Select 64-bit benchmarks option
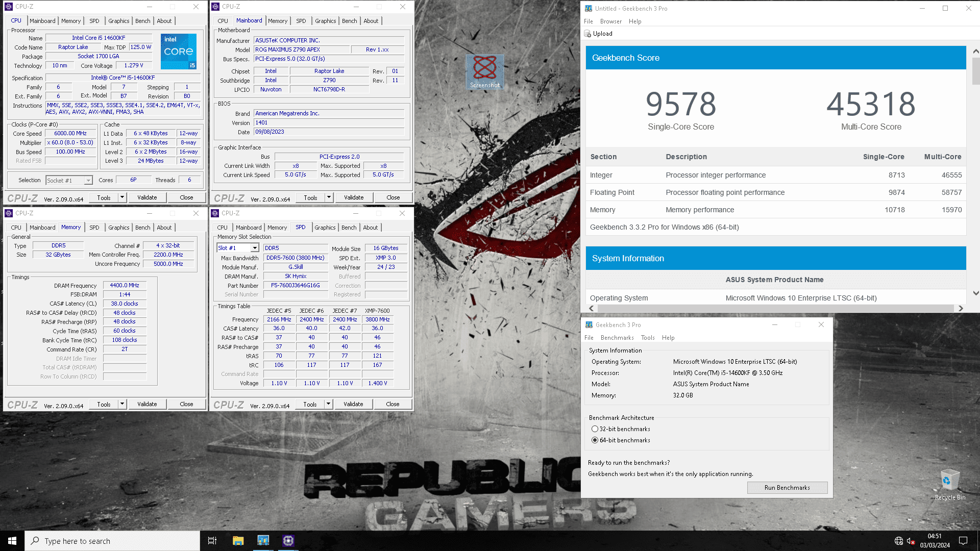The image size is (980, 551). pos(595,440)
